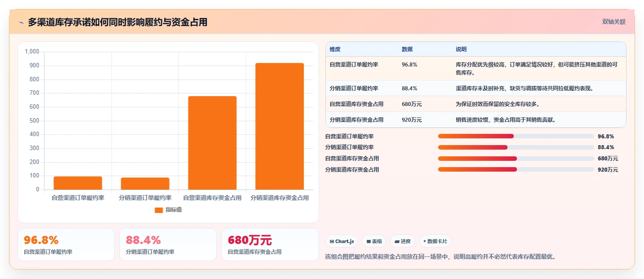The width and height of the screenshot is (644, 279).
Task: Click description starting 库存分配优先级较高
Action: (536, 68)
